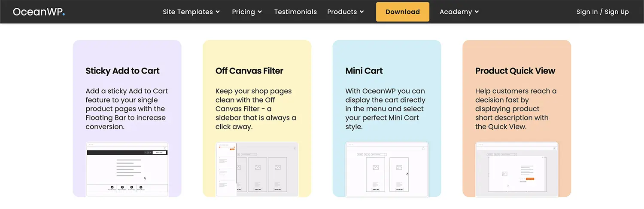
Task: Click the Sticky Add to Cart heading
Action: tap(122, 71)
